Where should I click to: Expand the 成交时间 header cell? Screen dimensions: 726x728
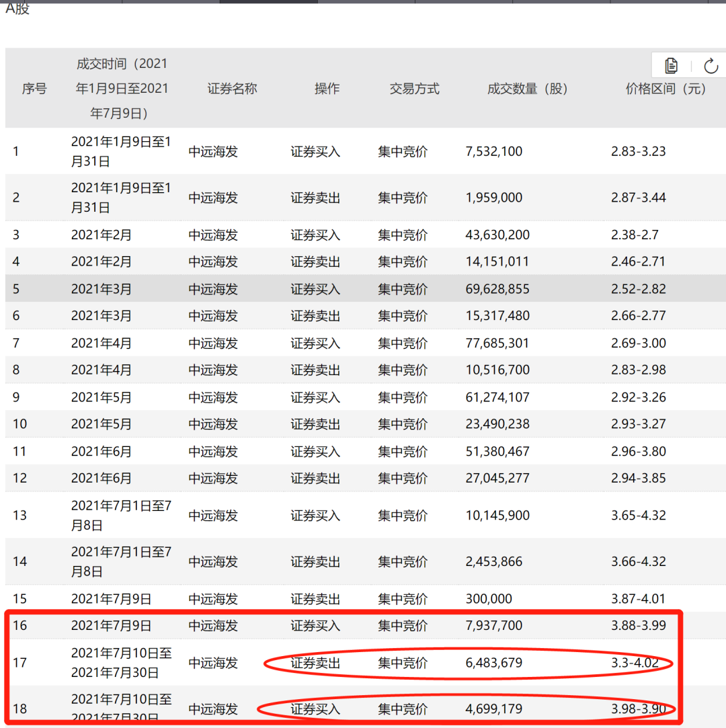(x=121, y=89)
